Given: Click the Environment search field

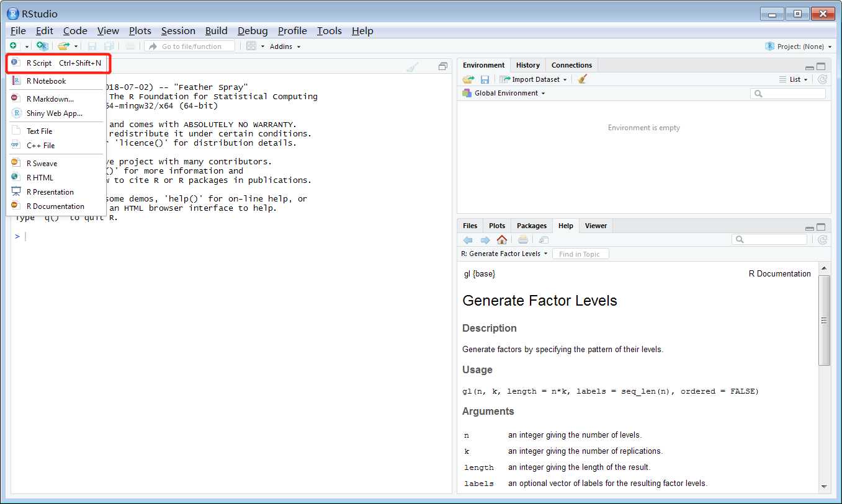Looking at the screenshot, I should (788, 94).
